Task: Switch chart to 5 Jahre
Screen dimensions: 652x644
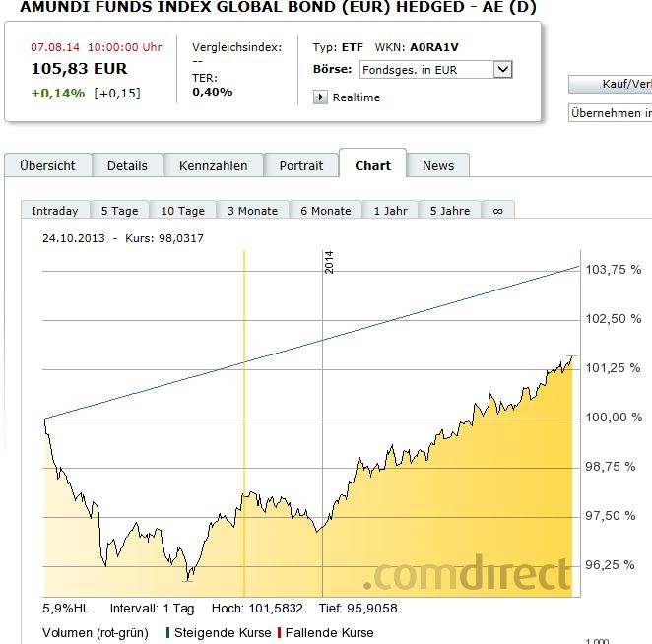Action: click(x=449, y=211)
